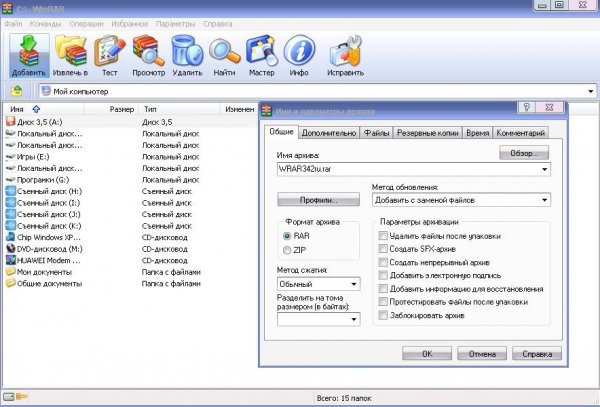Enable Создать непрерывный архив checkbox
The width and height of the screenshot is (600, 407).
pyautogui.click(x=383, y=262)
